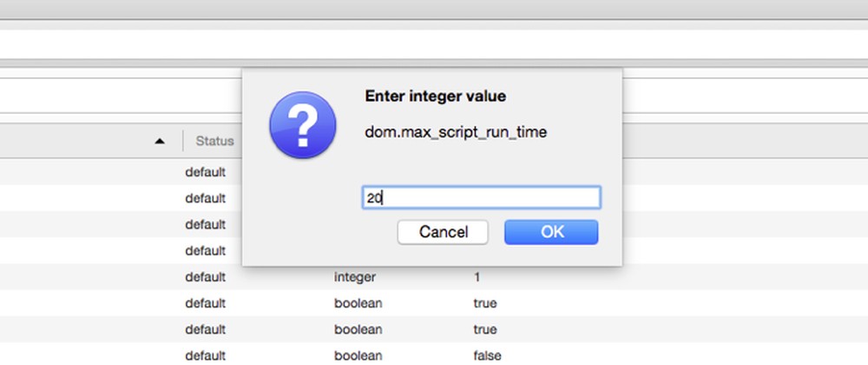The width and height of the screenshot is (868, 365).
Task: Cancel the integer value dialog
Action: click(443, 232)
